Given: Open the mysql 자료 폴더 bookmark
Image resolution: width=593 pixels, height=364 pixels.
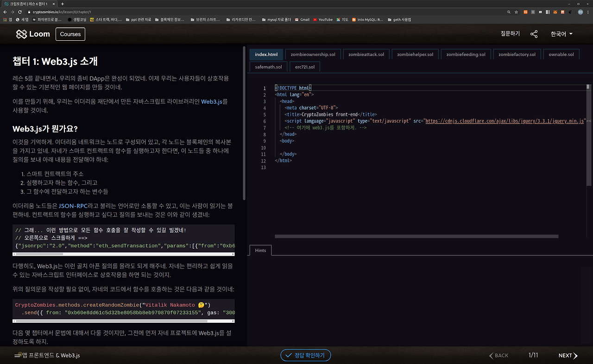Looking at the screenshot, I should click(x=276, y=19).
